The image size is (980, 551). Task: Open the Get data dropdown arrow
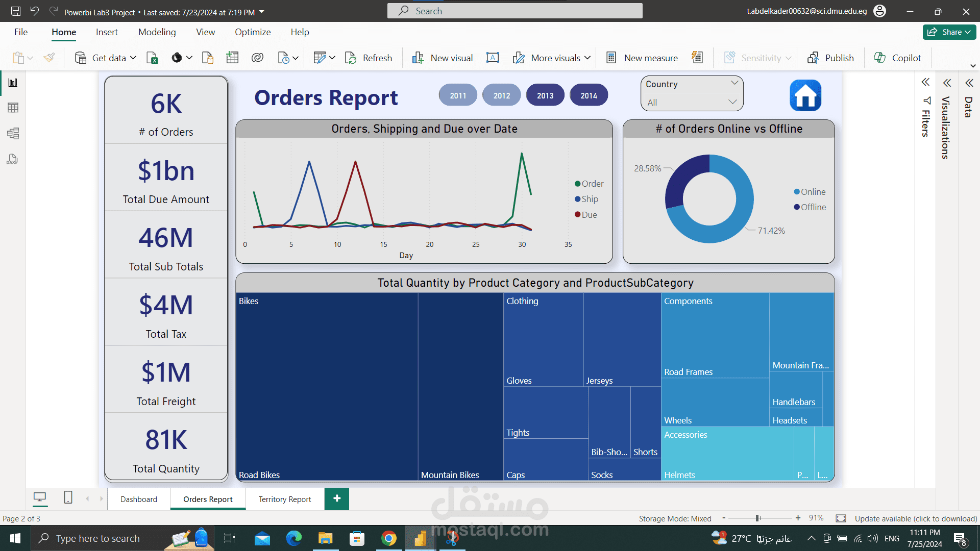pos(133,58)
